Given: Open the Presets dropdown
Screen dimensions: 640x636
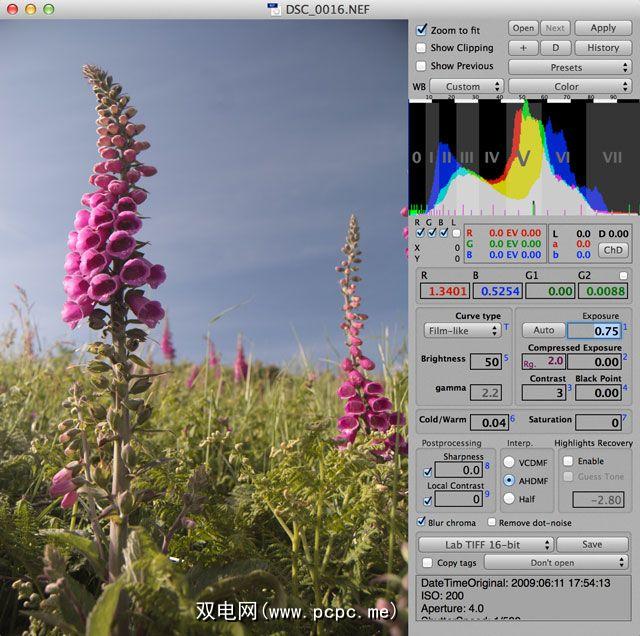Looking at the screenshot, I should click(x=568, y=67).
